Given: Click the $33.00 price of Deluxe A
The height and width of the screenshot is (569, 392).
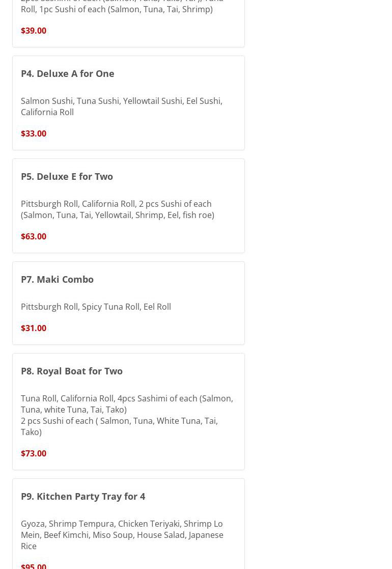Looking at the screenshot, I should pyautogui.click(x=34, y=133).
